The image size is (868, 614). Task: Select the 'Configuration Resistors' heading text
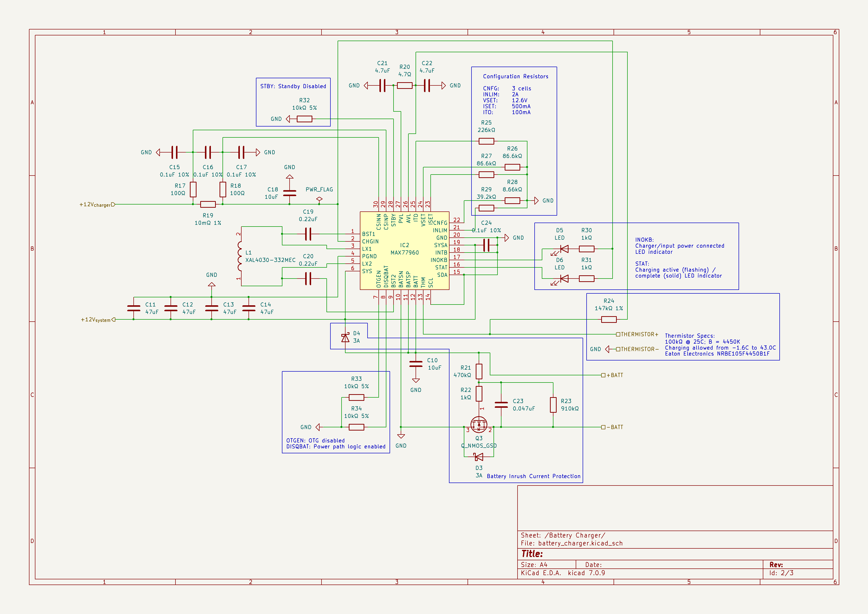pos(516,76)
